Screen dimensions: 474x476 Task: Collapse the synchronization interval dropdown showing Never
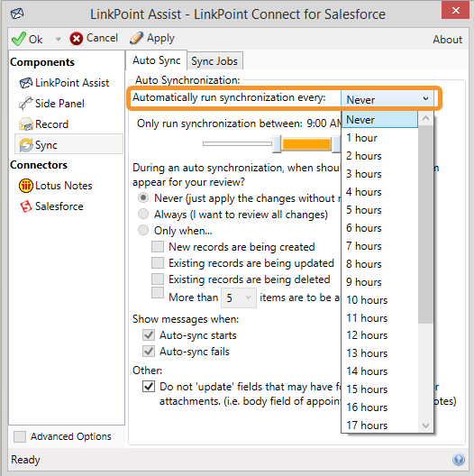pyautogui.click(x=387, y=99)
